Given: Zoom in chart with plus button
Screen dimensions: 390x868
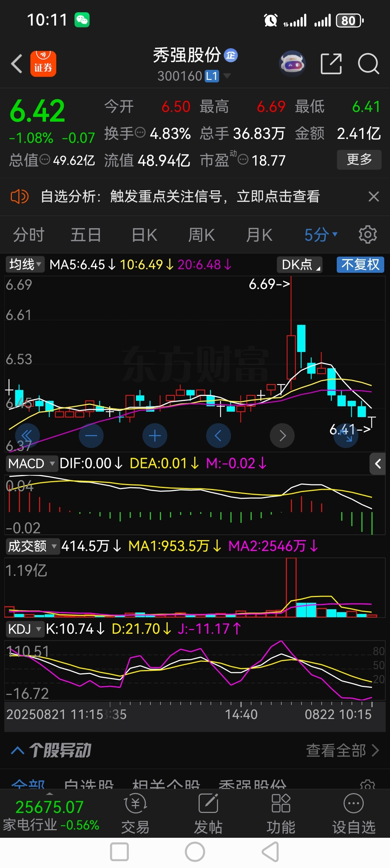Looking at the screenshot, I should click(x=155, y=436).
